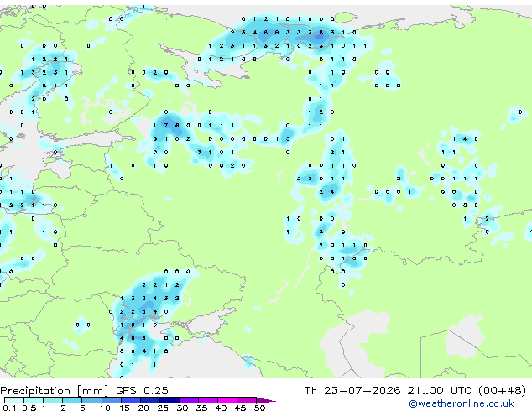
Task: Click the '21..00 UTC' time text
Action: (439, 391)
